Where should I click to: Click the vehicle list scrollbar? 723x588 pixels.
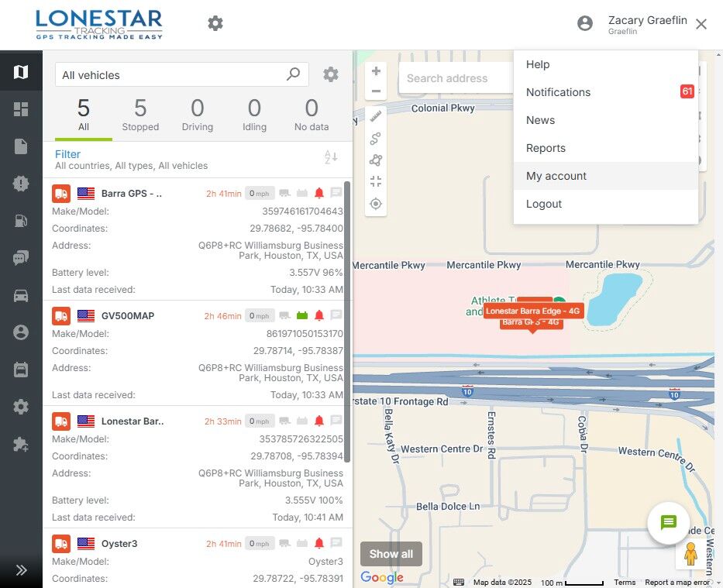click(x=347, y=322)
